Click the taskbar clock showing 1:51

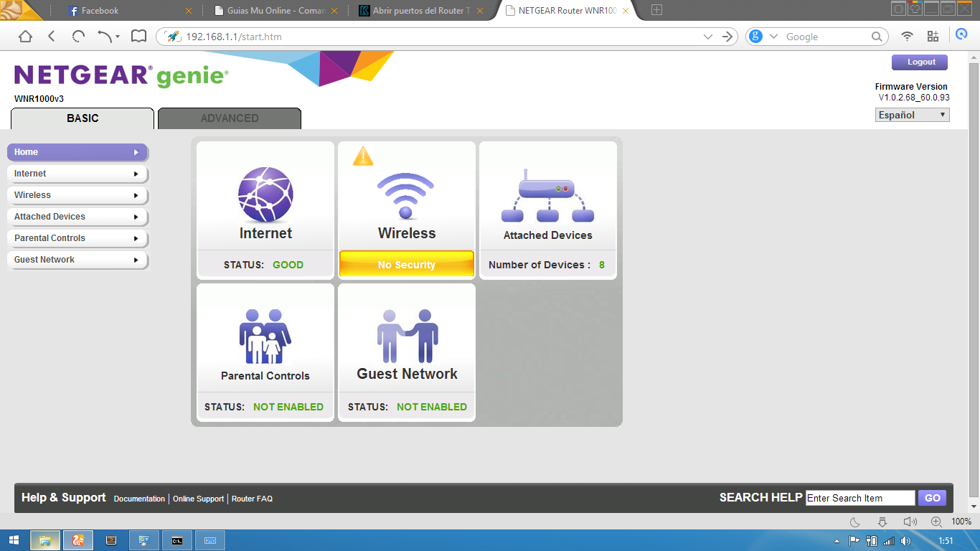click(x=946, y=541)
